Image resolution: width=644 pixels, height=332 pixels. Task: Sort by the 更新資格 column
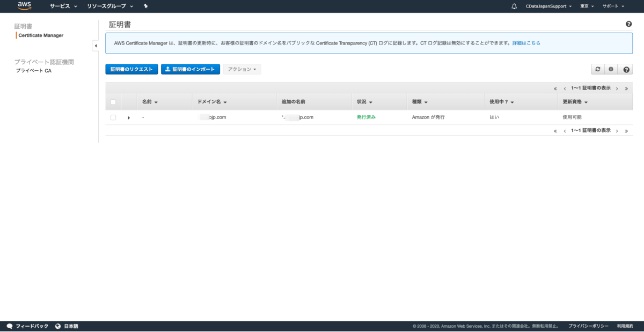[x=575, y=102]
